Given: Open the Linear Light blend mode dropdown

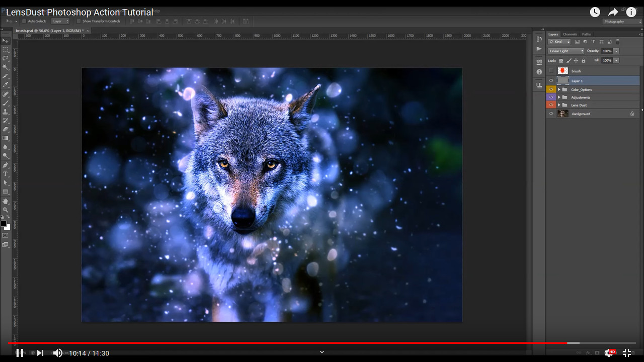Looking at the screenshot, I should pyautogui.click(x=566, y=51).
